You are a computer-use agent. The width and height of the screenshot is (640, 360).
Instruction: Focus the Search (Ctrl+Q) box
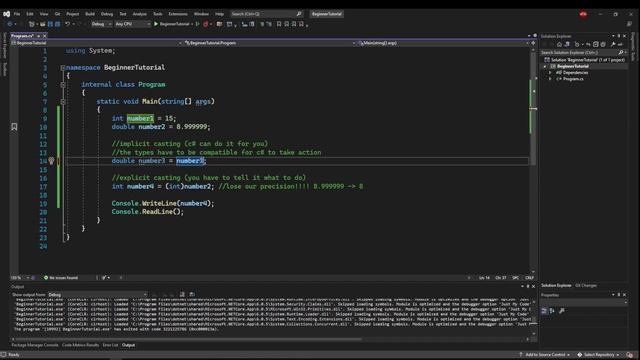point(266,14)
